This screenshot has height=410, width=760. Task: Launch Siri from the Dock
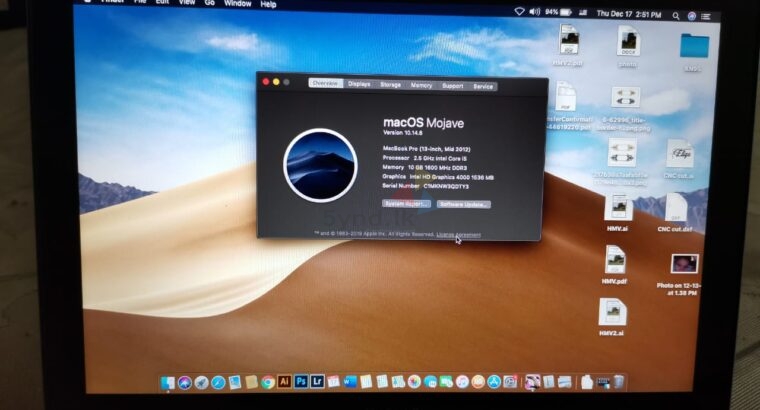coord(184,383)
